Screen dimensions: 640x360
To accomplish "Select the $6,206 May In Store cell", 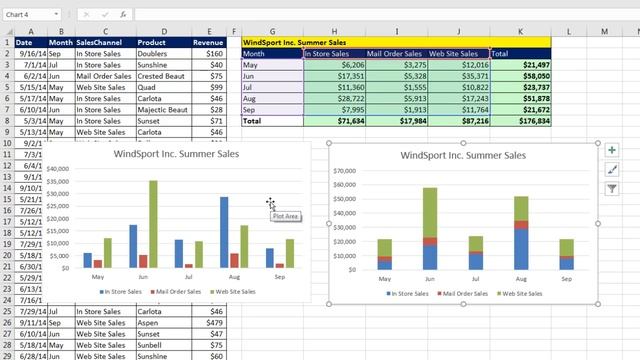I will point(334,65).
